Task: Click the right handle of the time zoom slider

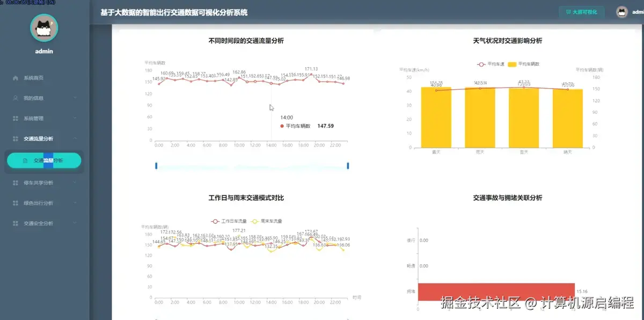Action: tap(348, 166)
